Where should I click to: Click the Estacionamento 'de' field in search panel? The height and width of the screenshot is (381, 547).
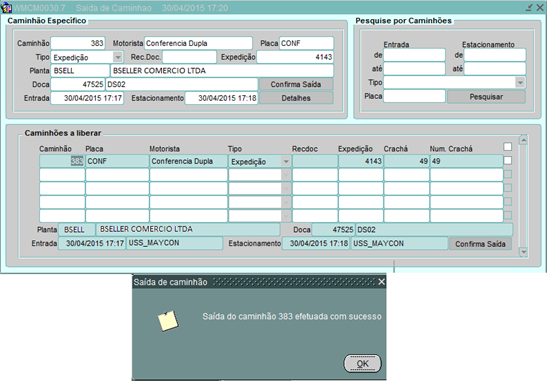[495, 55]
